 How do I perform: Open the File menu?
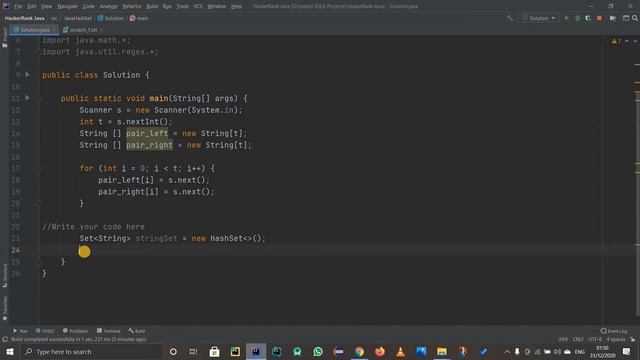18,6
